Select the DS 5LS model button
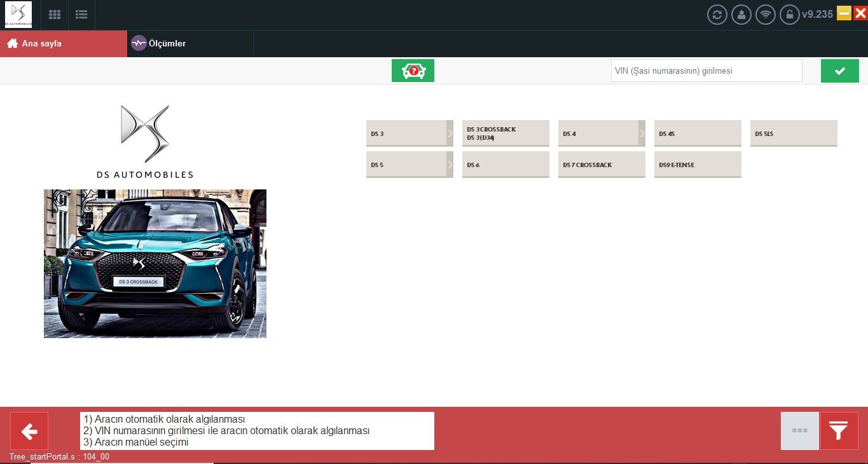868x464 pixels. [794, 133]
